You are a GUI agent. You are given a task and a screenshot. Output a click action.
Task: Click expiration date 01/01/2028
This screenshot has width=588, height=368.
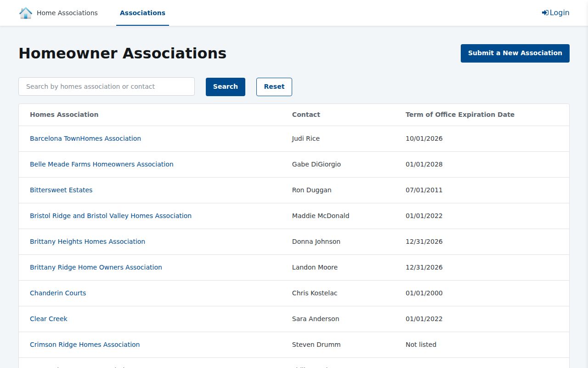[x=424, y=164]
